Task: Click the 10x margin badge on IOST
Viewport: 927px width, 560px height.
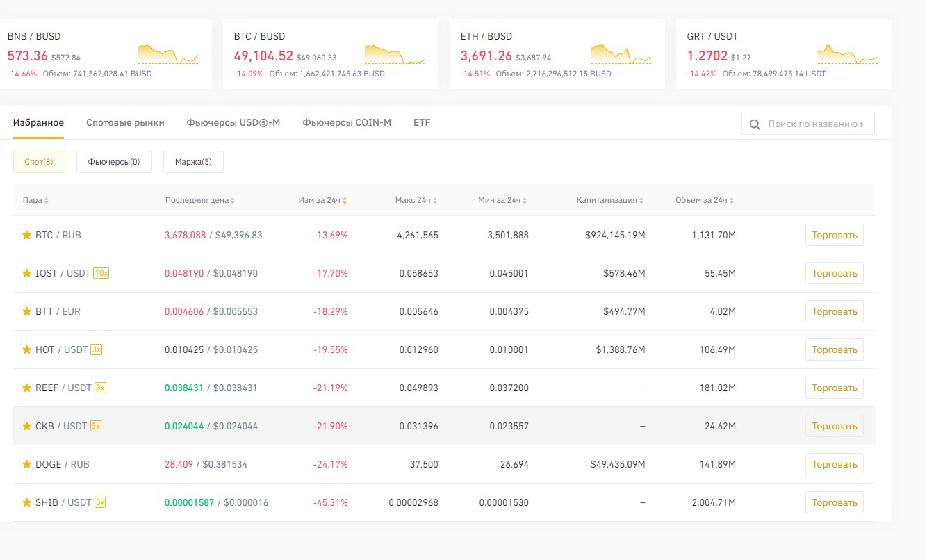Action: 101,273
